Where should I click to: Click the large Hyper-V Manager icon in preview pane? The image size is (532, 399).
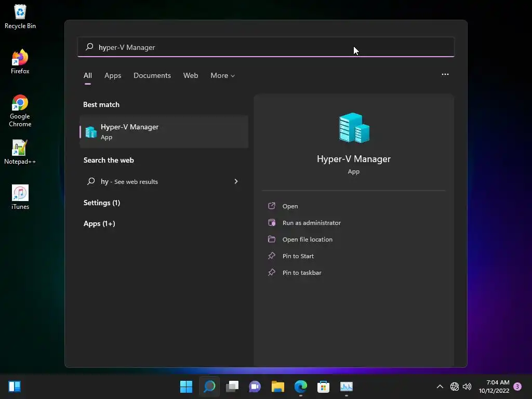pyautogui.click(x=354, y=128)
